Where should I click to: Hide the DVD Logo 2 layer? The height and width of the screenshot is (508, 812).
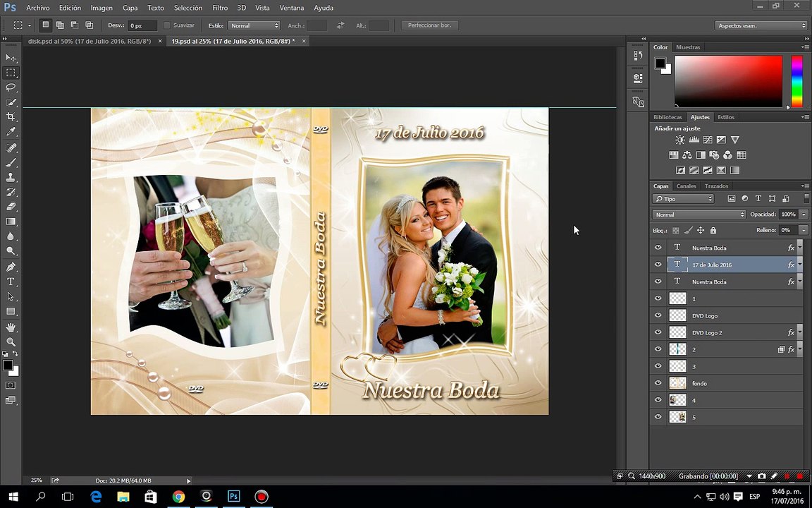(658, 332)
